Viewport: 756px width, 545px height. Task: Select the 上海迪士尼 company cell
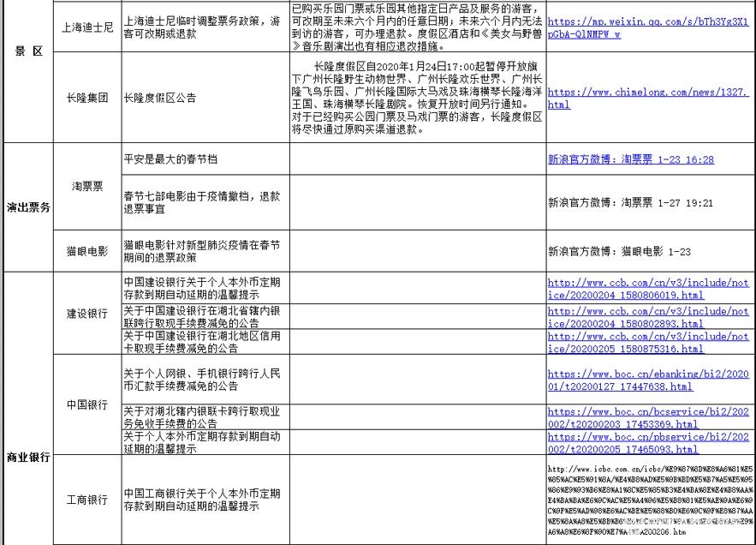point(88,27)
